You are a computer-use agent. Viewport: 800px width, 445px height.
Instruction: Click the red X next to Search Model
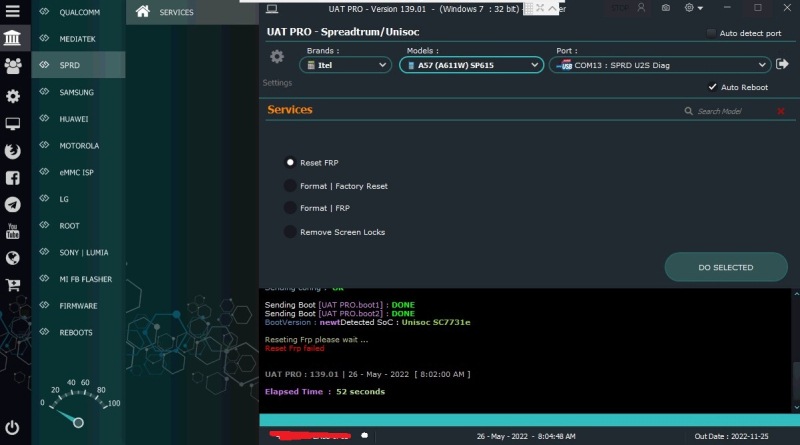pyautogui.click(x=781, y=111)
